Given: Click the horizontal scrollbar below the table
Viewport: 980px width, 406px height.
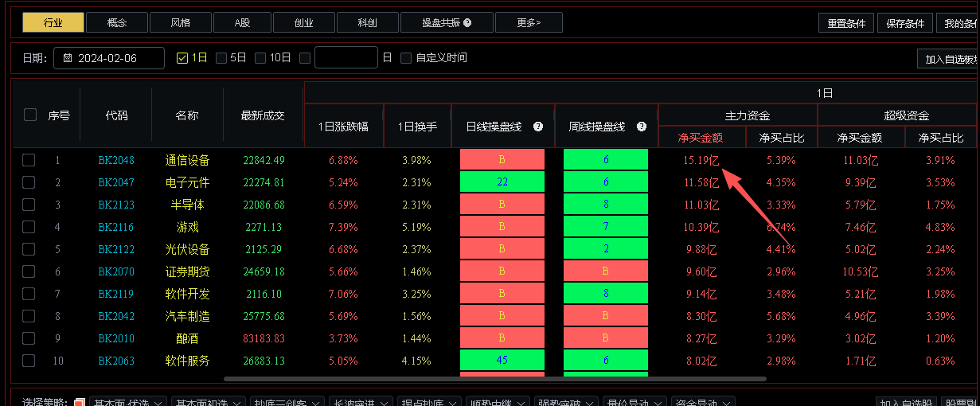Looking at the screenshot, I should [494, 379].
